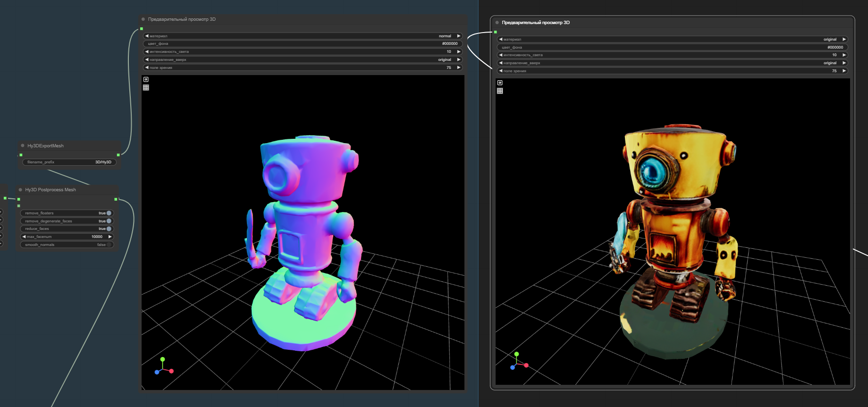Edit filename_prefix field 3D/Hy3D
Viewport: 868px width, 407px height.
69,162
